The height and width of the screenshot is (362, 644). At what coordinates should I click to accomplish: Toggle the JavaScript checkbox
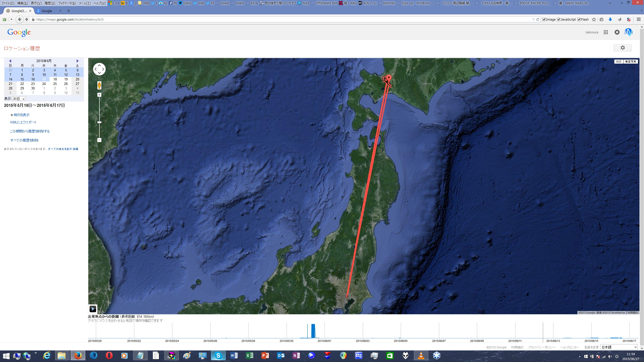pos(559,19)
